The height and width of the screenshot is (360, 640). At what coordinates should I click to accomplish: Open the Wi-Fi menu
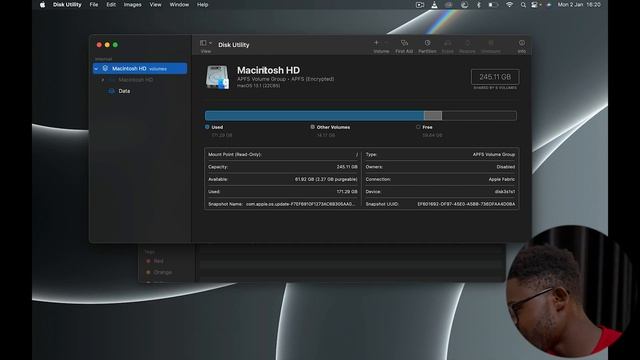[x=509, y=5]
